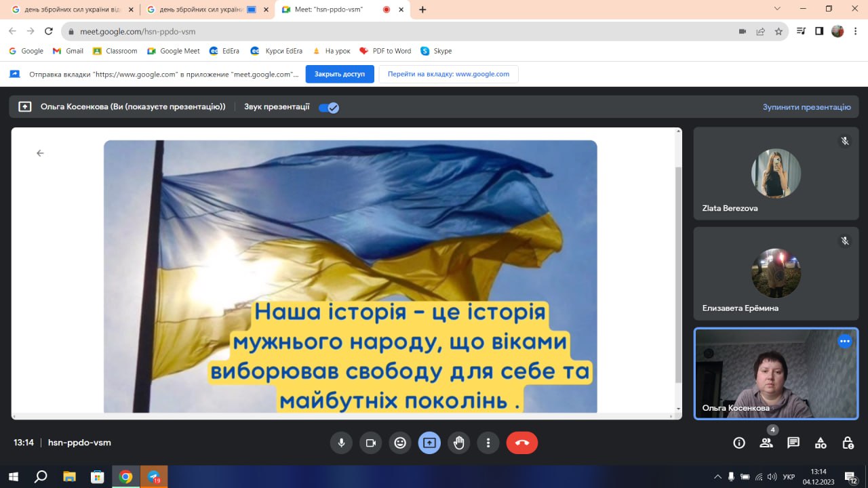This screenshot has height=488, width=868.
Task: Open Telegram from the Windows taskbar
Action: click(154, 476)
